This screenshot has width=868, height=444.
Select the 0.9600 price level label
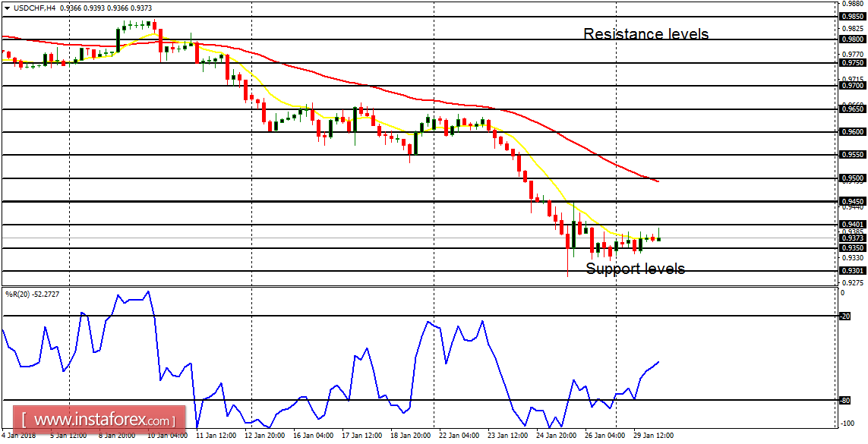click(851, 131)
